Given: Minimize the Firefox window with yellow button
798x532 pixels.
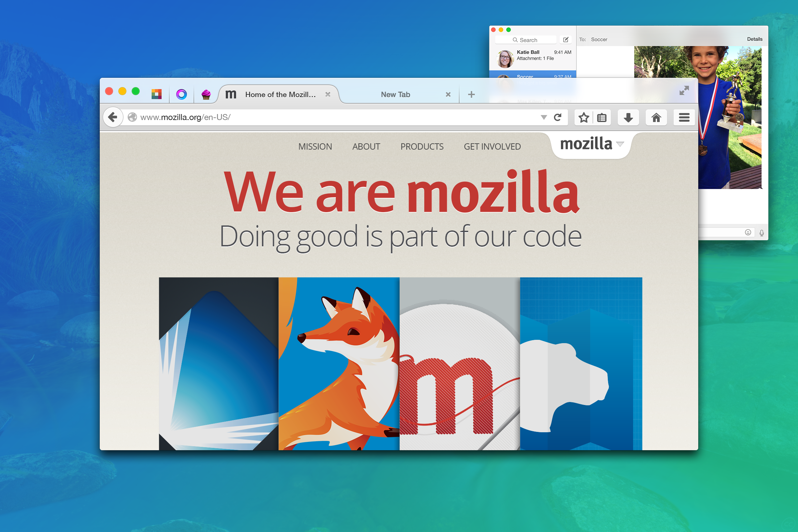Looking at the screenshot, I should [122, 91].
